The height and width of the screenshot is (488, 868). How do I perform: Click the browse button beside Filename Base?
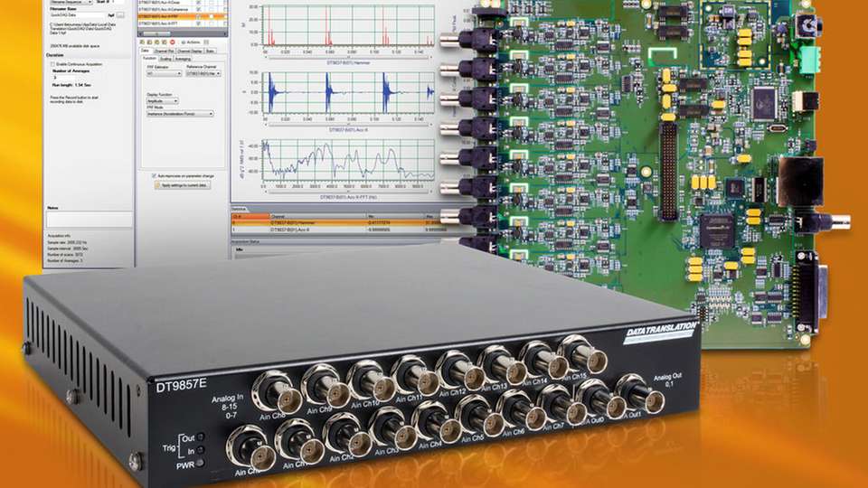[x=120, y=15]
